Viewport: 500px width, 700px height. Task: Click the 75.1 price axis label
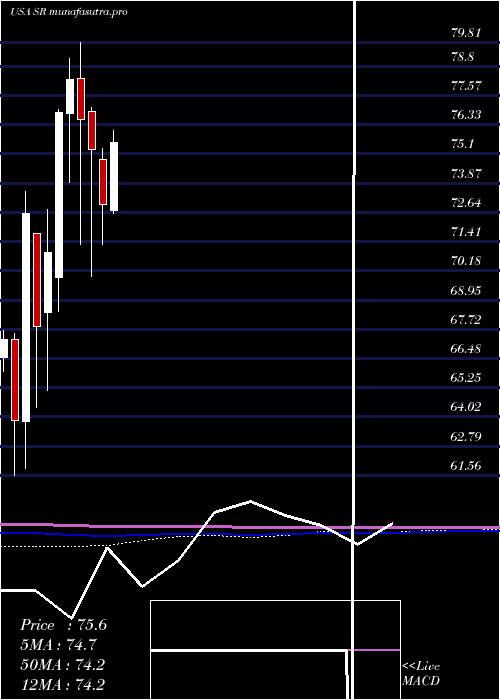pyautogui.click(x=462, y=144)
